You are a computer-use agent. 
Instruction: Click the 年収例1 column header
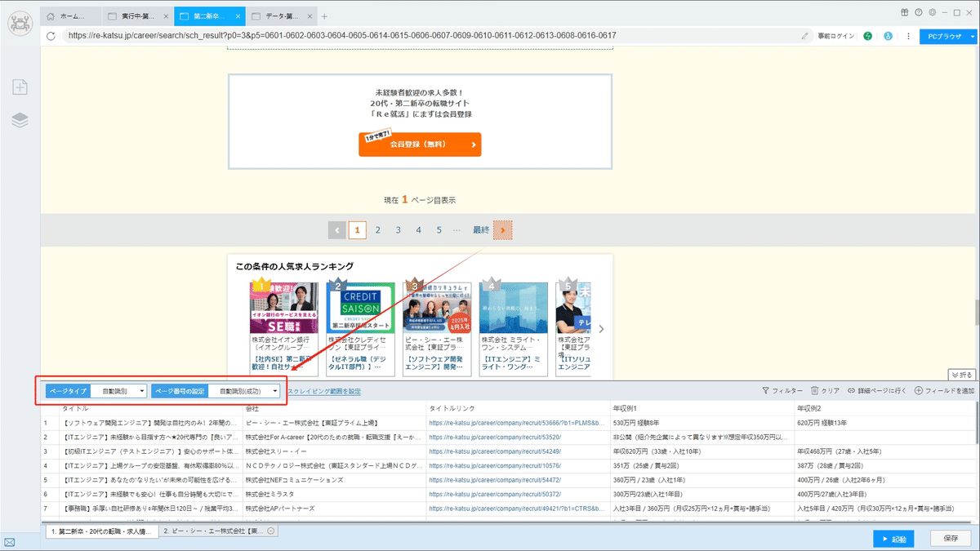point(625,407)
